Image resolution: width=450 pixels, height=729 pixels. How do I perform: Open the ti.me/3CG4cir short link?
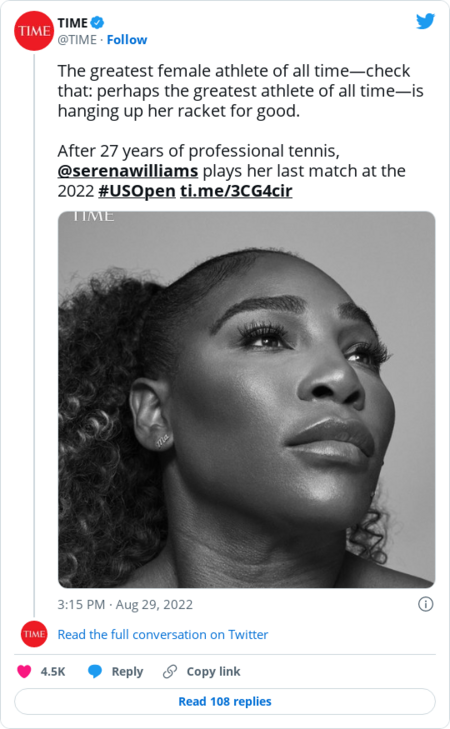point(236,191)
